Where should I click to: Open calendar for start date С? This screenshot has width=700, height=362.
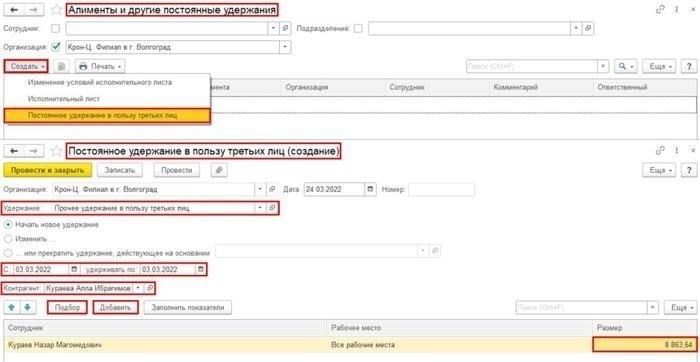pos(74,270)
